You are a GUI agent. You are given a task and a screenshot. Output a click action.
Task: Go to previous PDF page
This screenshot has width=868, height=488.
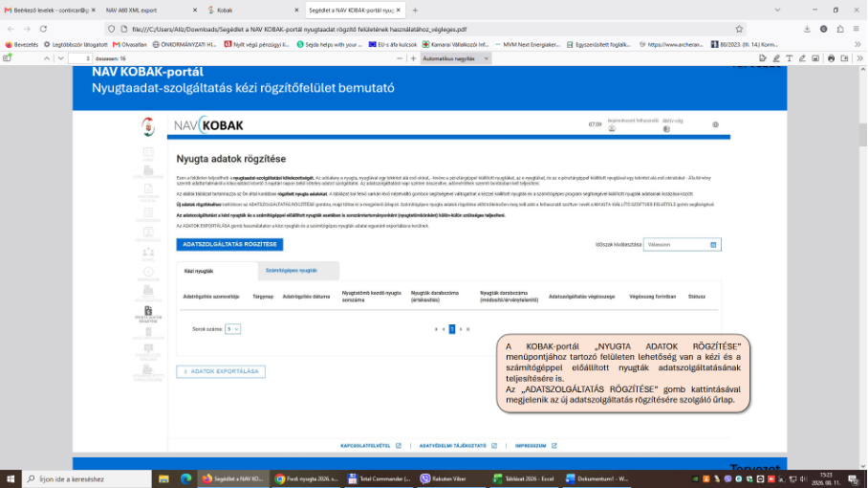point(47,58)
